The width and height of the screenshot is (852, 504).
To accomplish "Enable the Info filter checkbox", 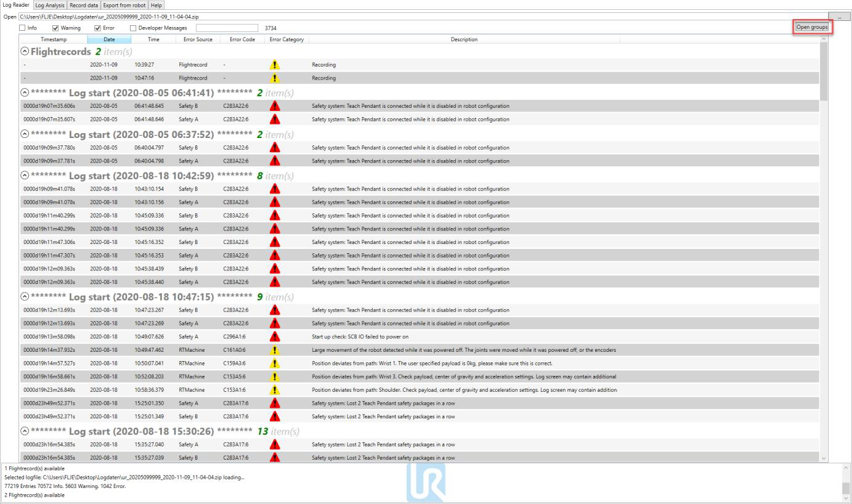I will coord(23,28).
